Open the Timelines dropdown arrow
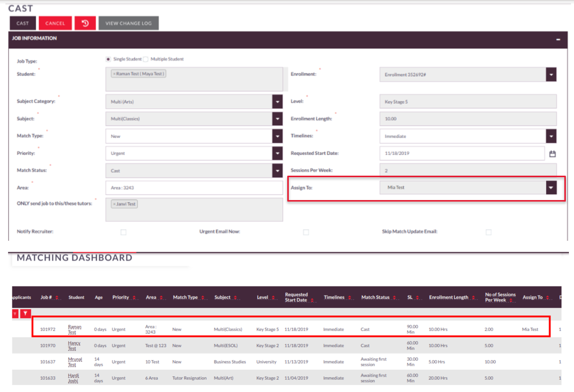574x392 pixels. point(551,137)
